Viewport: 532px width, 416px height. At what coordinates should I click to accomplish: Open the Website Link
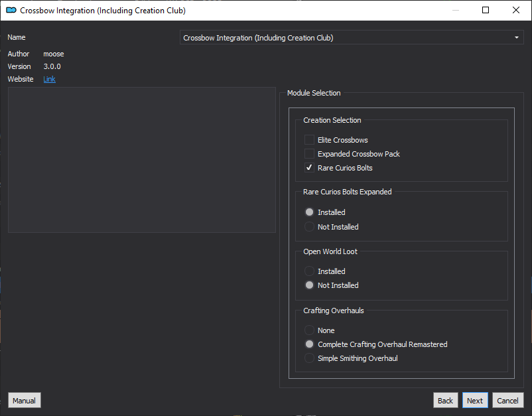click(49, 79)
